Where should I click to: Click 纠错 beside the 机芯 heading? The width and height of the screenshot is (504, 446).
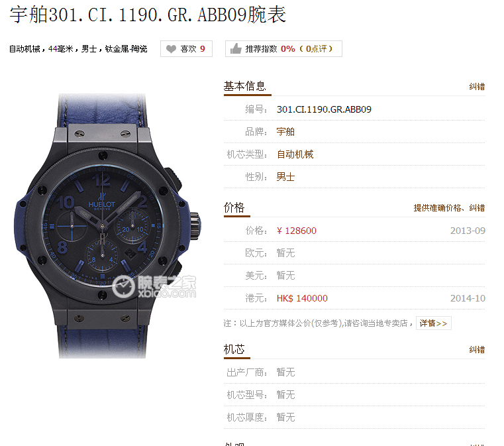pos(477,349)
